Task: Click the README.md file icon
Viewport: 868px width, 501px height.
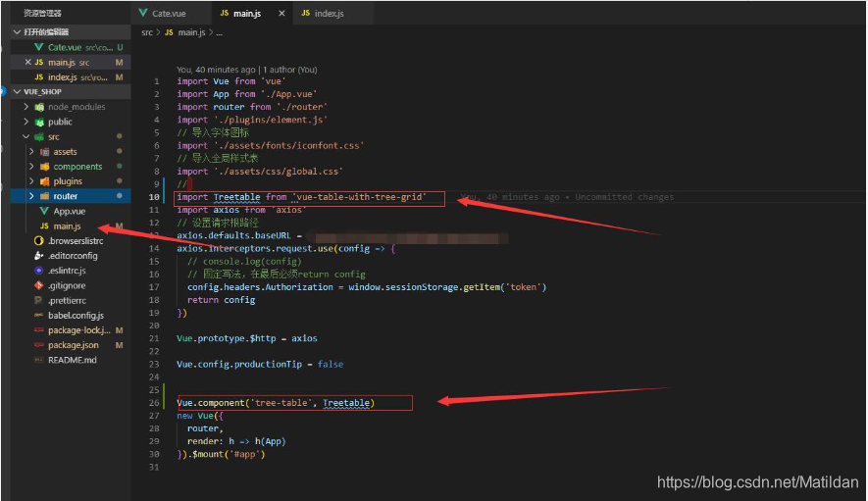Action: (x=39, y=360)
